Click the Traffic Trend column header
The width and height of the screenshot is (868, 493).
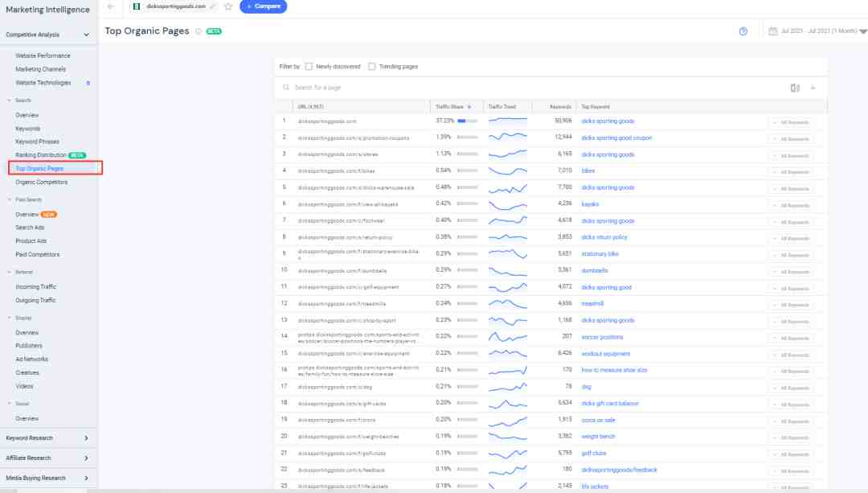502,107
